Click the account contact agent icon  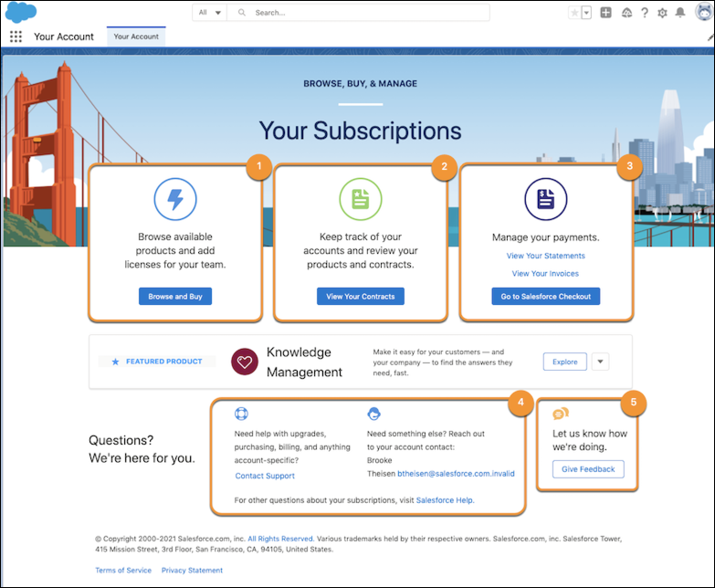click(x=373, y=414)
